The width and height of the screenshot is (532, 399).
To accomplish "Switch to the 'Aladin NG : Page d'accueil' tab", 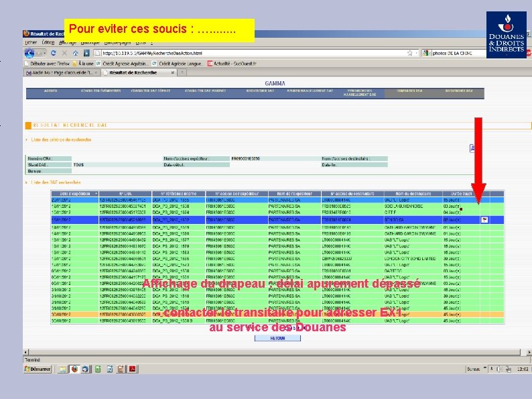I will point(62,72).
